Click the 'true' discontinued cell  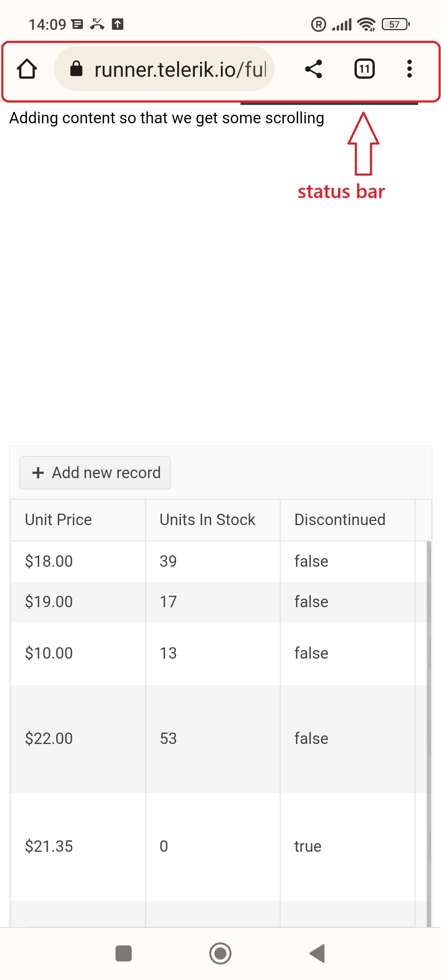tap(308, 846)
